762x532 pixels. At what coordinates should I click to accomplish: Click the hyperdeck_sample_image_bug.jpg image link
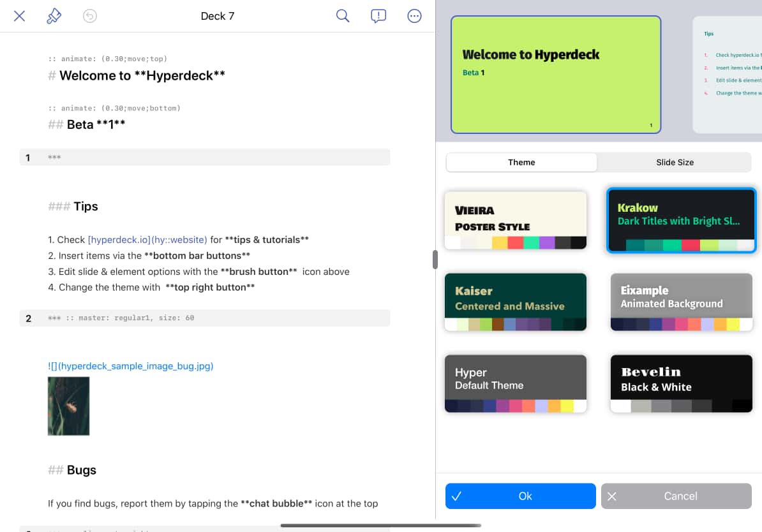tap(130, 366)
